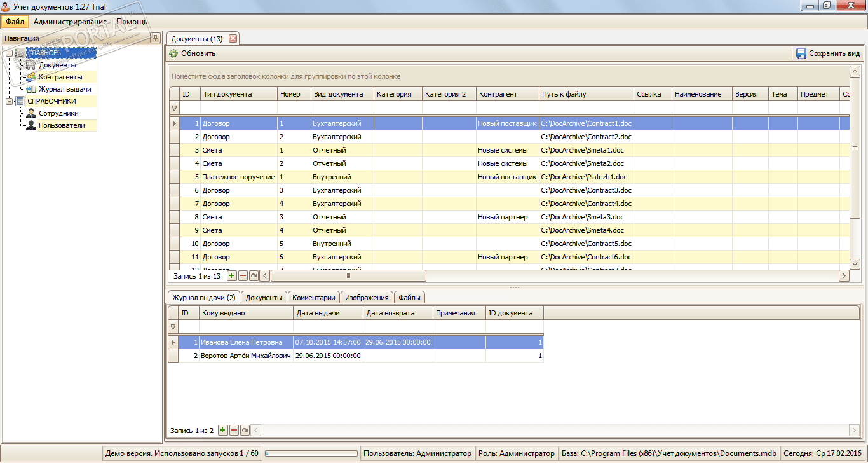The height and width of the screenshot is (463, 868).
Task: Click the C:\DocArchive\Contract5.doc path cell
Action: click(587, 244)
